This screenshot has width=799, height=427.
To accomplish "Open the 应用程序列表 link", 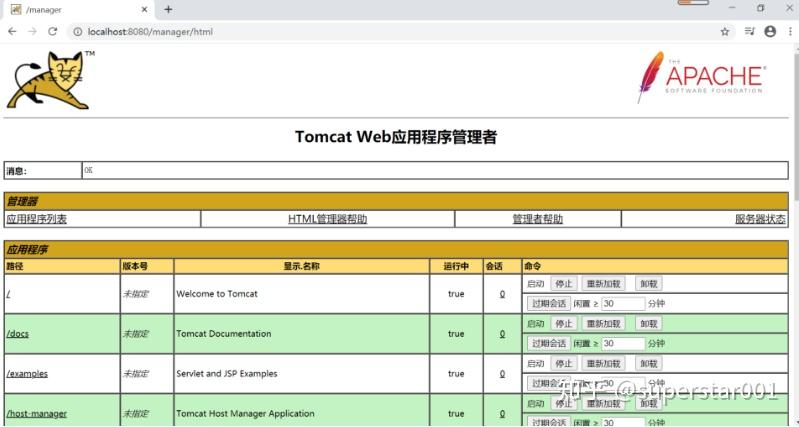I will 37,219.
